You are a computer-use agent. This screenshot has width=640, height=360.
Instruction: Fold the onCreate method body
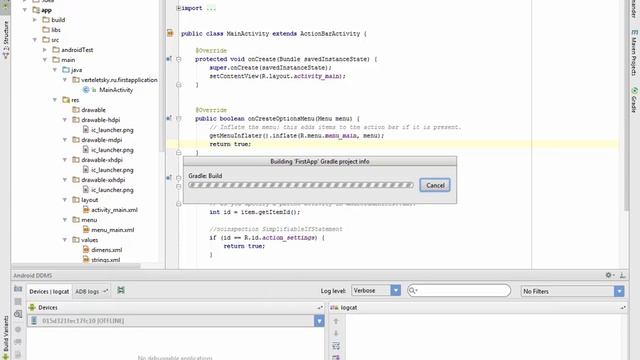point(179,59)
